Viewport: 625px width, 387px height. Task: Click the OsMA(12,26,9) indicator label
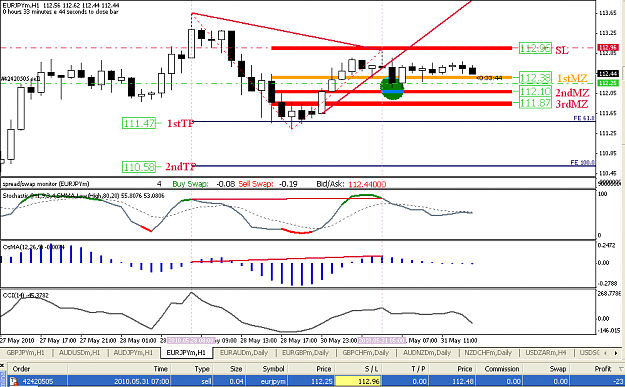[33, 247]
